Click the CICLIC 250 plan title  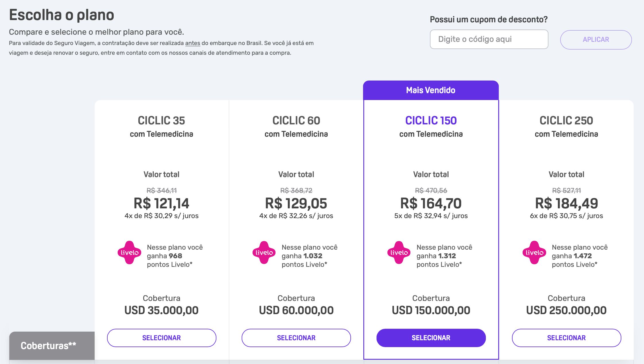pyautogui.click(x=567, y=120)
